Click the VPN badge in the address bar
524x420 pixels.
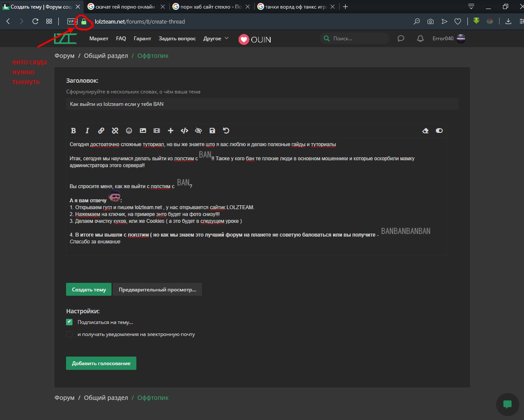(72, 21)
